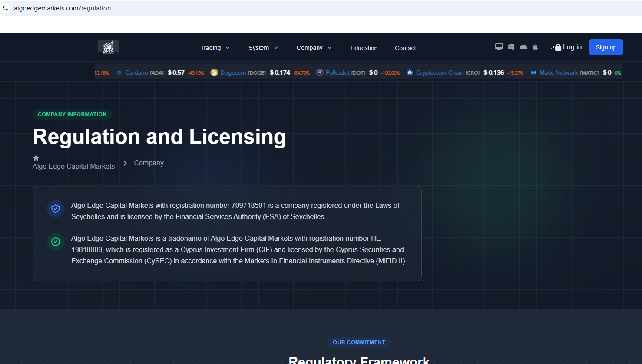
Task: Click the browser address bar URL
Action: (x=62, y=8)
